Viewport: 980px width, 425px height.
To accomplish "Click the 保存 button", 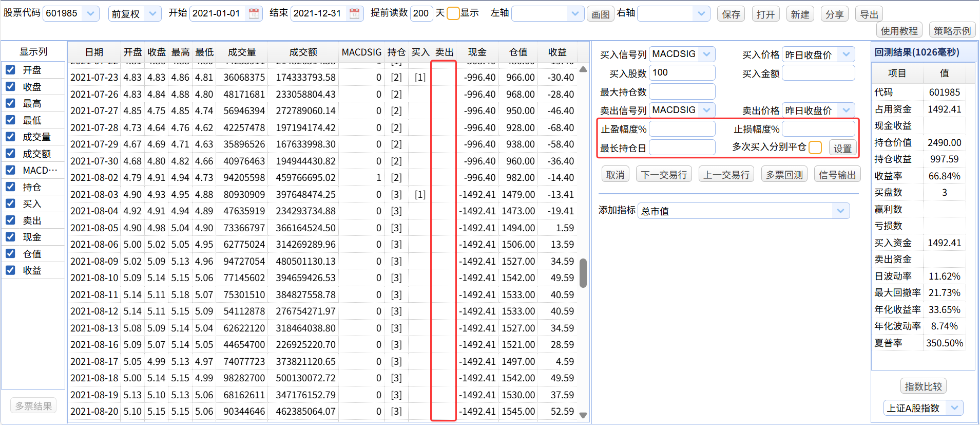I will [731, 14].
